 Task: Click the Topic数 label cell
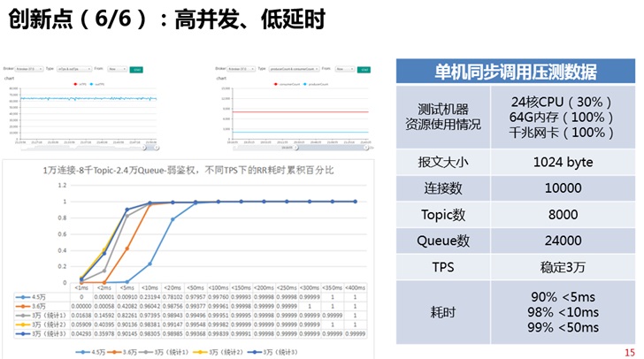point(443,214)
